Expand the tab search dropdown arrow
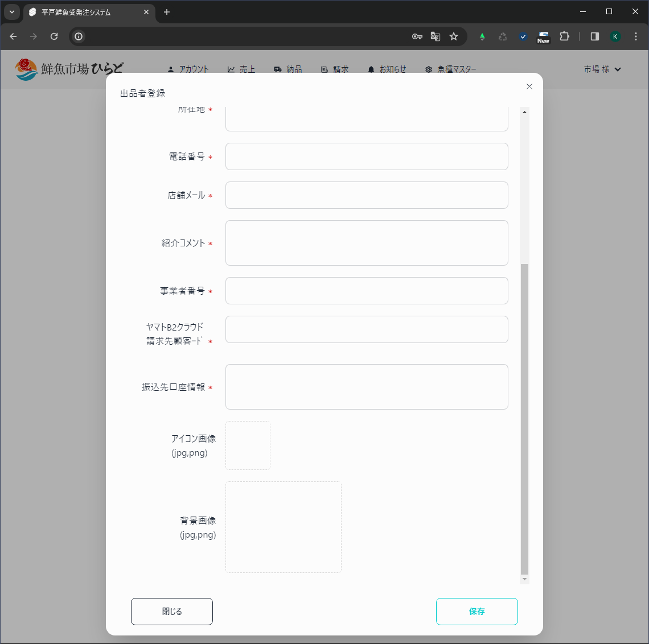The image size is (649, 644). tap(11, 12)
